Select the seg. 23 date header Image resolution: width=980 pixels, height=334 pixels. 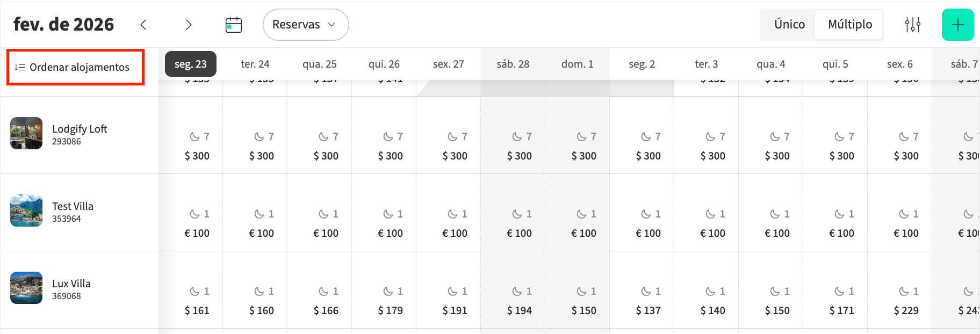pos(190,64)
